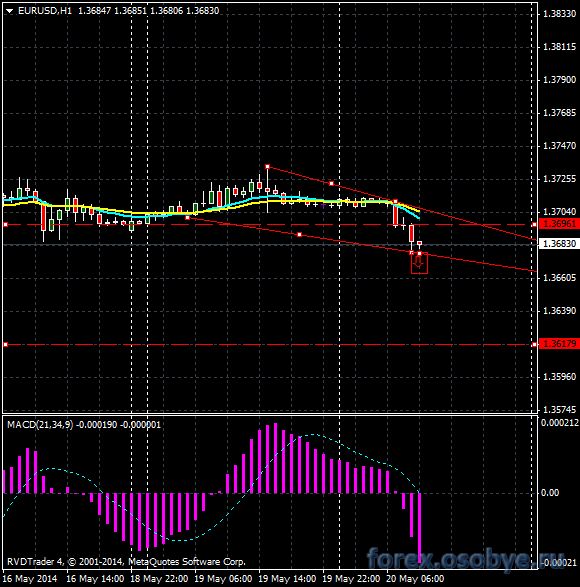Open the EURUSD,H1 chart dropdown triangle
Screen dimensions: 580x587
9,11
